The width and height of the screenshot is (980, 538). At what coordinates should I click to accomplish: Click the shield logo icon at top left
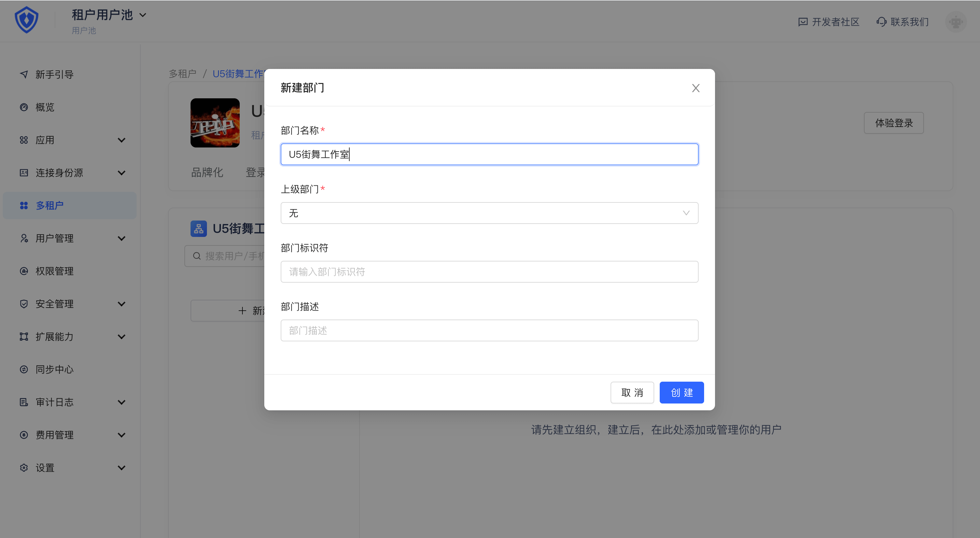pos(26,20)
